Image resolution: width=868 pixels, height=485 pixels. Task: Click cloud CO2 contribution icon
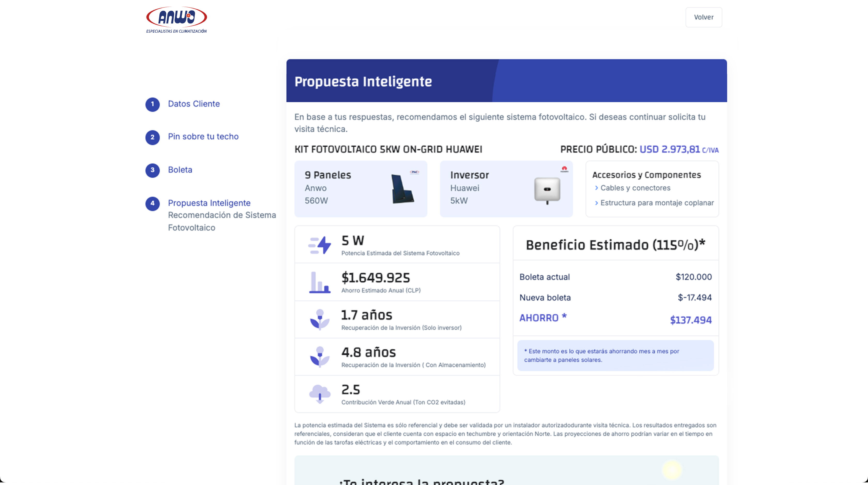pos(320,393)
